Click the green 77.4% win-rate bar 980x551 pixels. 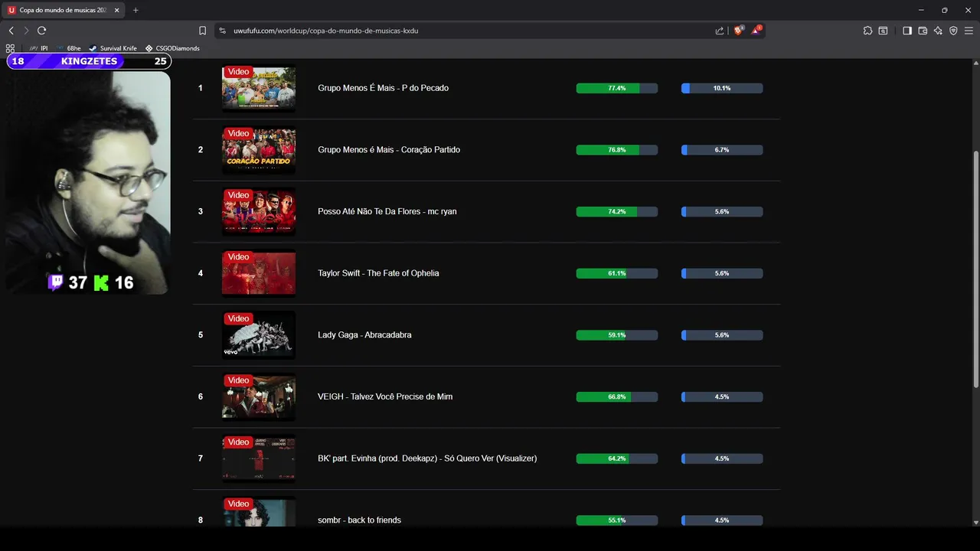click(x=617, y=88)
